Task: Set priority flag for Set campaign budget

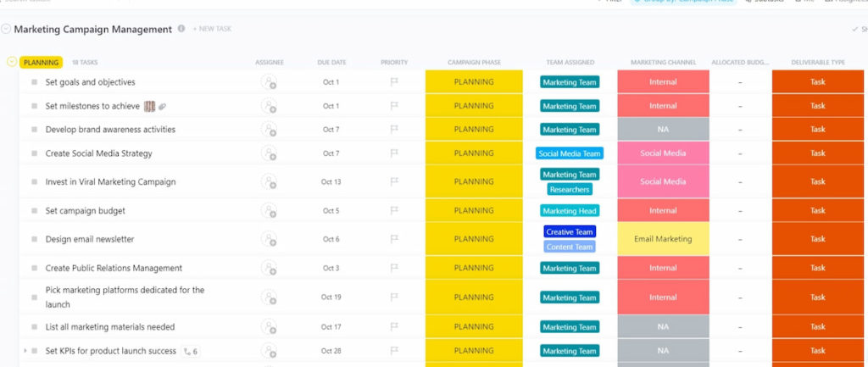Action: 393,211
